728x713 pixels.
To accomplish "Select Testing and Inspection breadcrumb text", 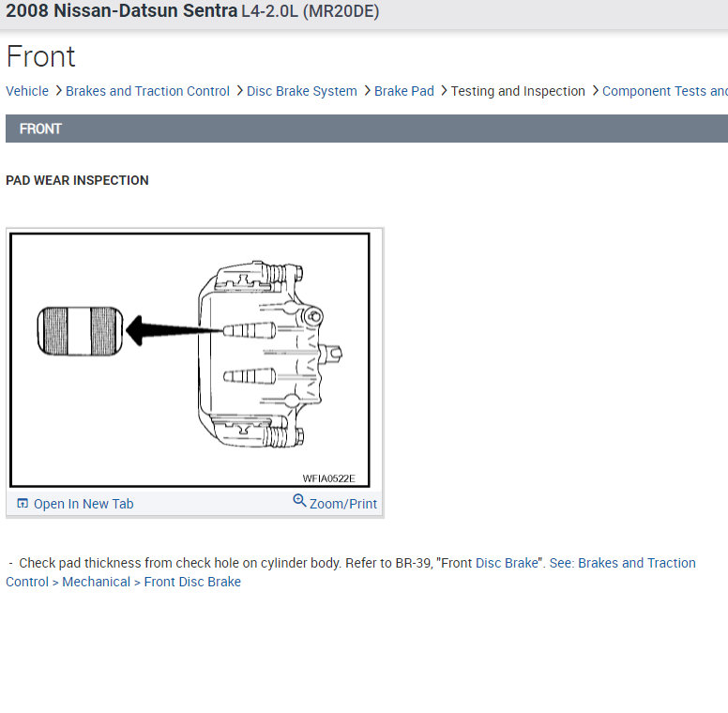I will pos(518,91).
